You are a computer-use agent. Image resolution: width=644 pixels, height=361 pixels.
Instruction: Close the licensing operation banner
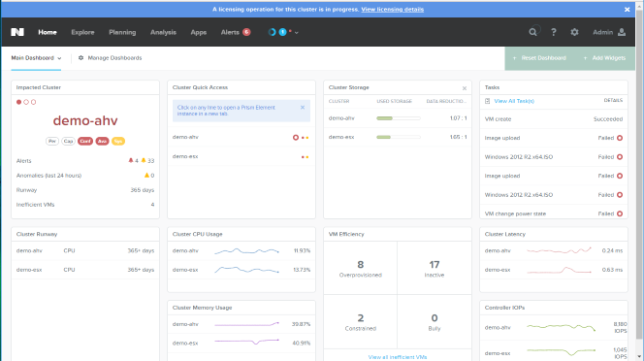[628, 10]
